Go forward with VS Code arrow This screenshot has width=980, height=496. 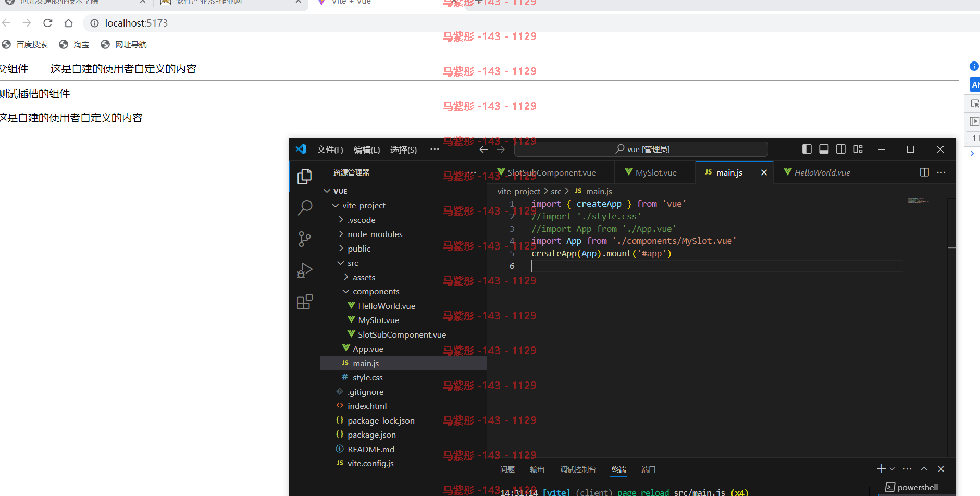501,150
